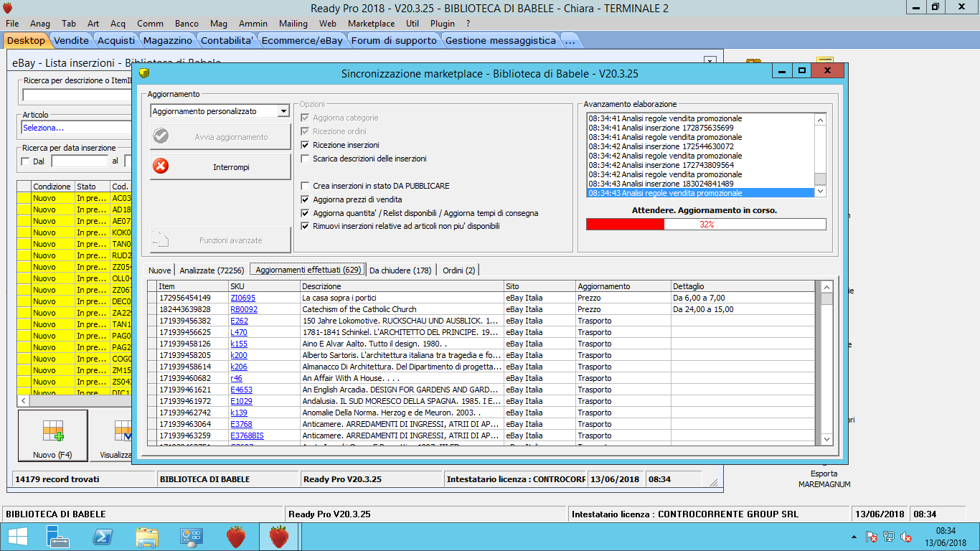This screenshot has width=980, height=551.
Task: Open SKU link E3768BIS
Action: pyautogui.click(x=247, y=435)
